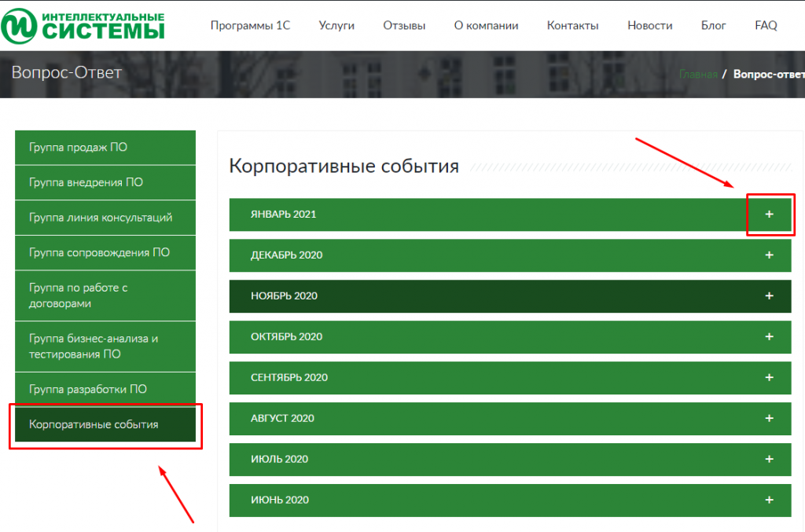Open the Программы 1С menu
Viewport: 805px width, 532px height.
pos(250,24)
